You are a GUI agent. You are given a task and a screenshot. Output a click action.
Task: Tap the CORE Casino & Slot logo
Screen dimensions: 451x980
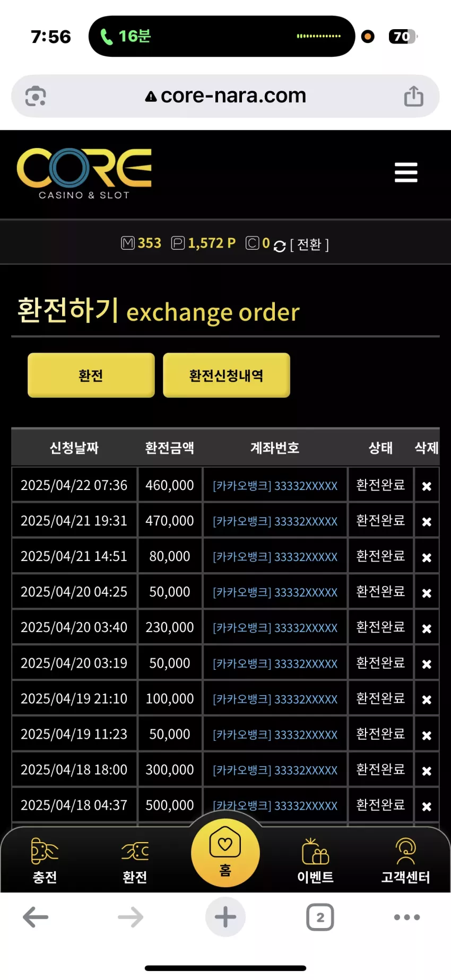coord(84,173)
